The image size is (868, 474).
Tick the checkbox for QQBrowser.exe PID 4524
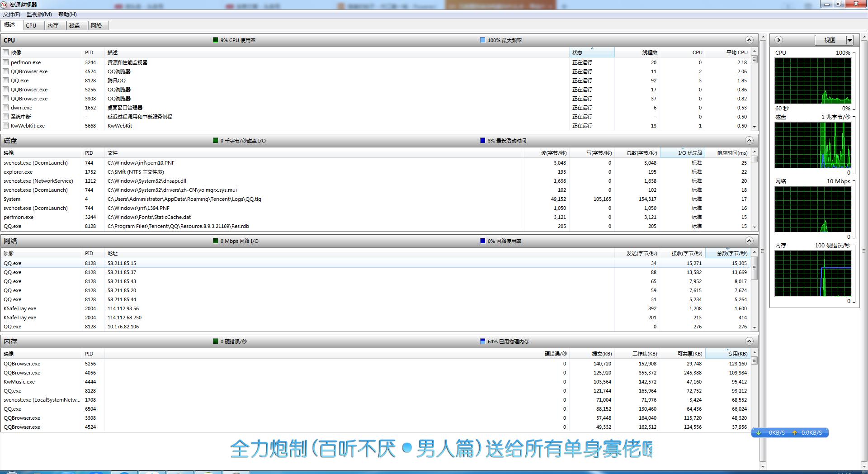[6, 71]
